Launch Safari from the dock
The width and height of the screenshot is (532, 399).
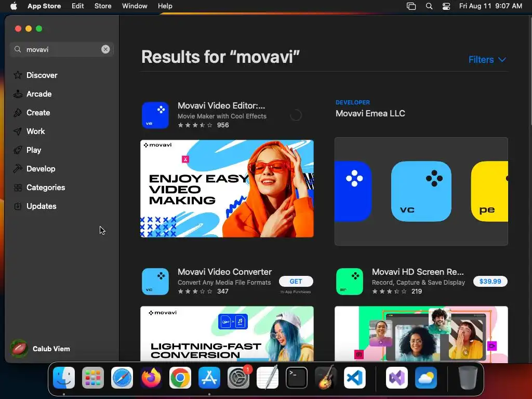click(122, 378)
